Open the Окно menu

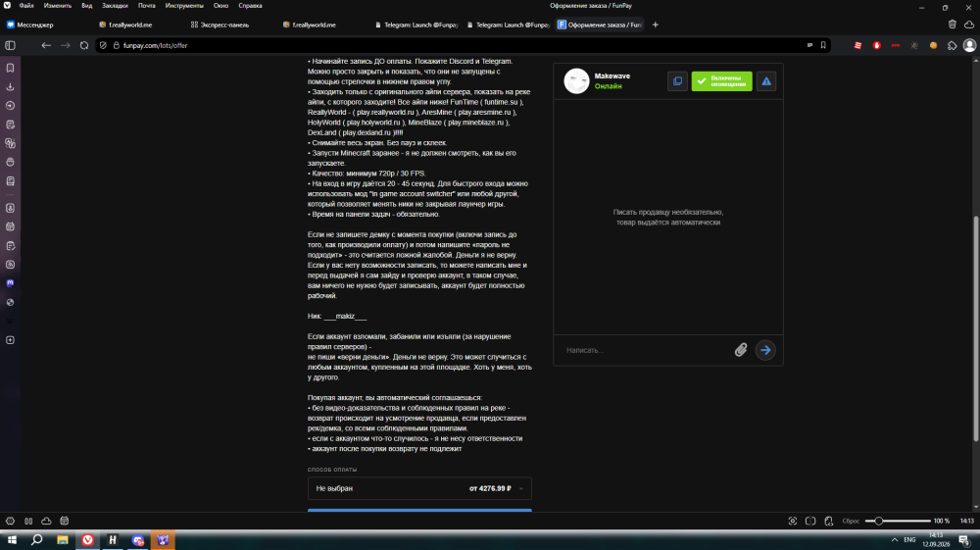pos(220,6)
